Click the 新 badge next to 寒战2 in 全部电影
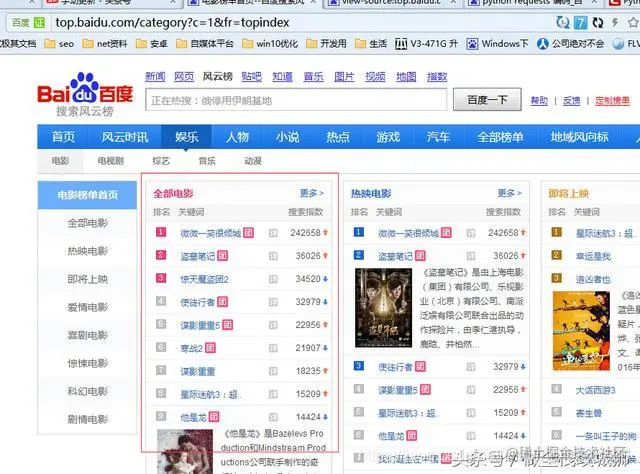 210,348
